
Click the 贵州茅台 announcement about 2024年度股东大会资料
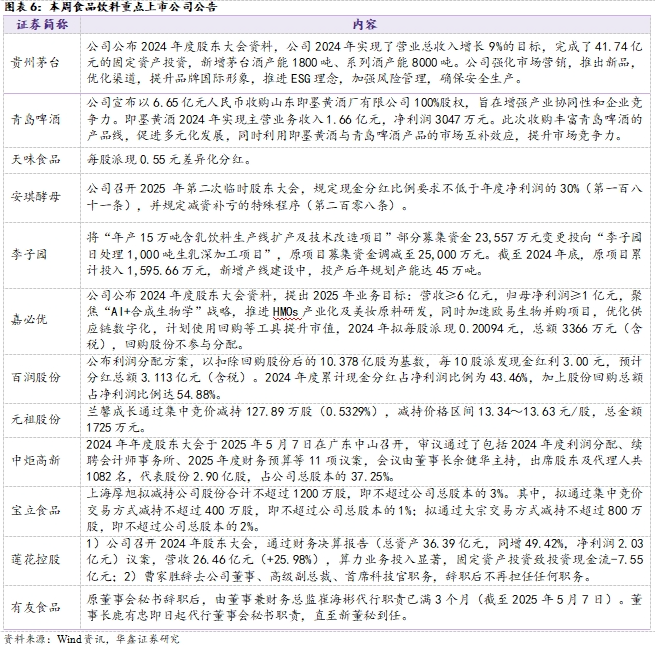[x=364, y=63]
